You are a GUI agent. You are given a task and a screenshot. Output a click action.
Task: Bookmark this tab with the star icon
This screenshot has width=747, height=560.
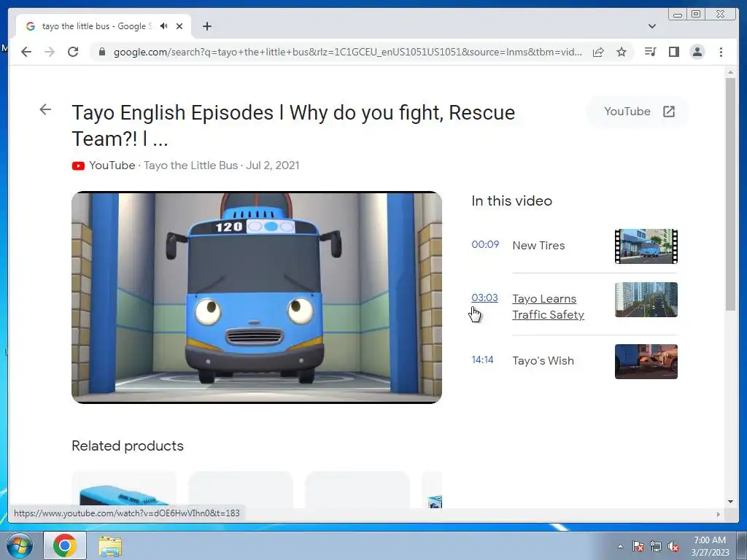tap(622, 52)
